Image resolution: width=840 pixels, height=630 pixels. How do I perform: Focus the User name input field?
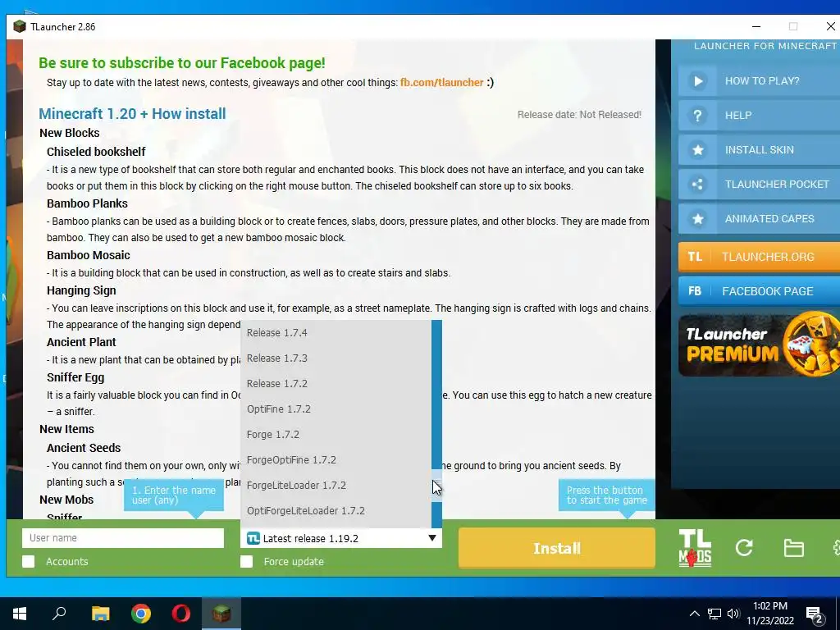[123, 538]
